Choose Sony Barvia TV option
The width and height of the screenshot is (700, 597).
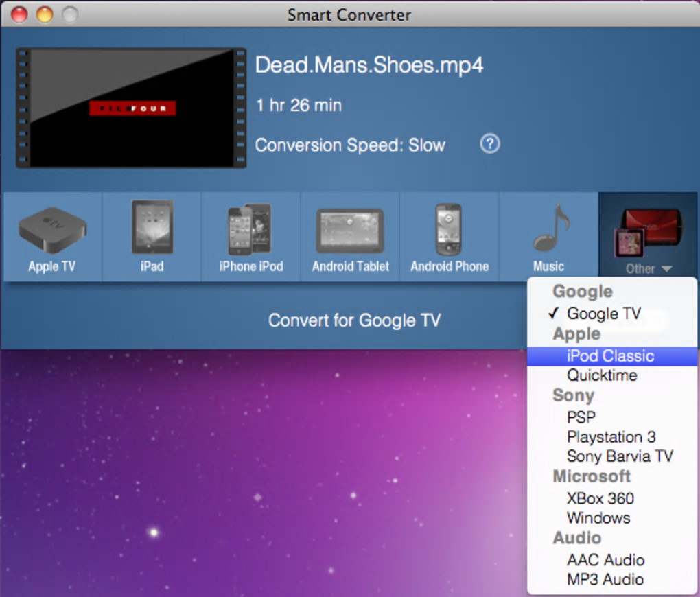(612, 456)
